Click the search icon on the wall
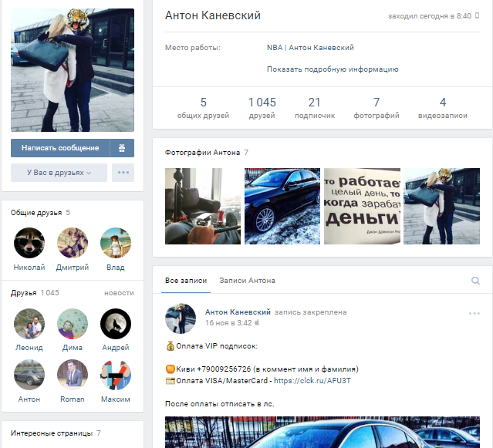The height and width of the screenshot is (448, 493). pos(475,281)
